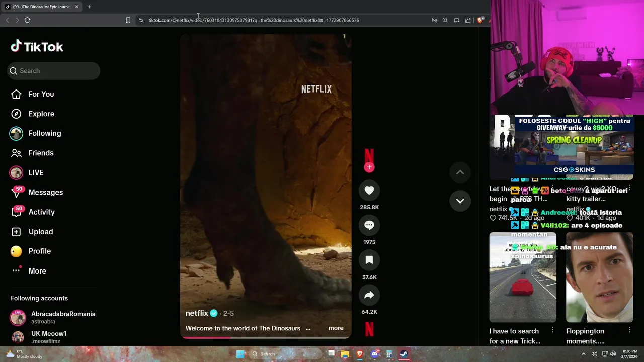Select the active TikTok Dinosaurs tab
Viewport: 644px width, 362px height.
click(42, 7)
